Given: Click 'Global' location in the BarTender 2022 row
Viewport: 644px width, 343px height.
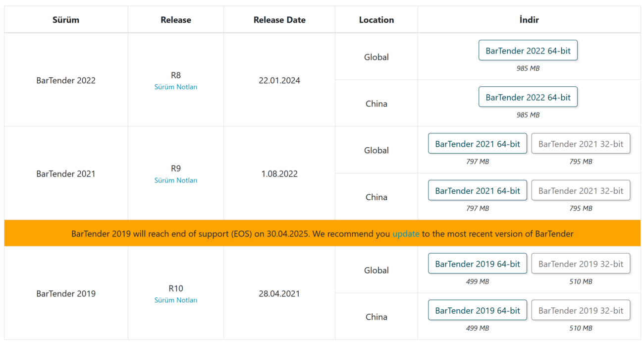Looking at the screenshot, I should click(376, 57).
